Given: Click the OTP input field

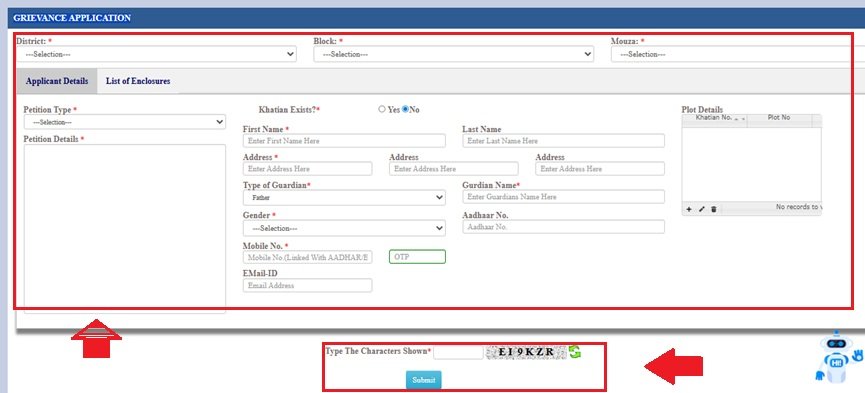Looking at the screenshot, I should (x=417, y=257).
